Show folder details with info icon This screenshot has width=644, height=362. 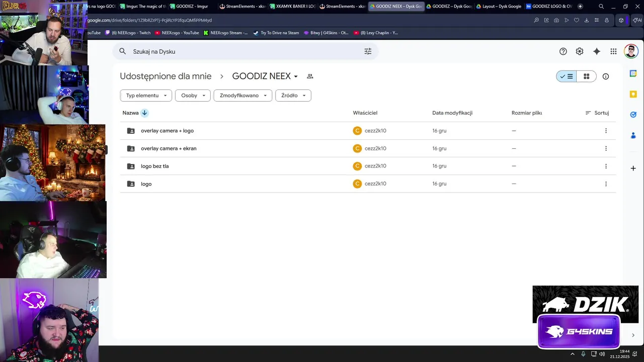click(606, 76)
